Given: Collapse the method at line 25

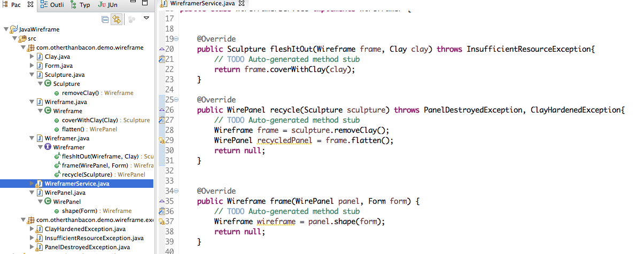Looking at the screenshot, I should click(177, 100).
